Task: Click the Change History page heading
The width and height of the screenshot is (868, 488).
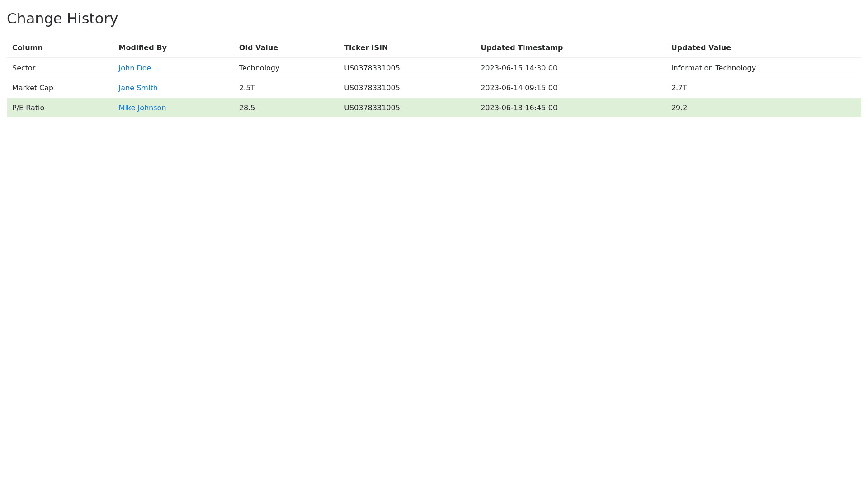Action: (x=62, y=19)
